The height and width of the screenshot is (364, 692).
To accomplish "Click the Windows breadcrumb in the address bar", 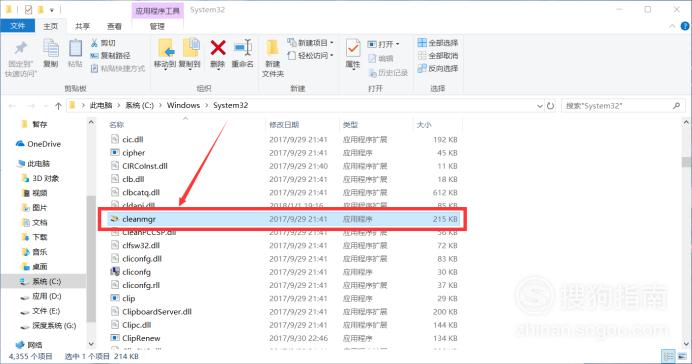I will pos(183,105).
